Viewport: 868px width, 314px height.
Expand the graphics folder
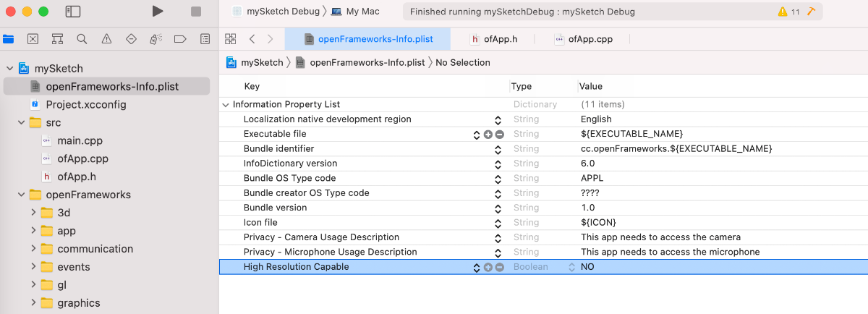(x=33, y=303)
